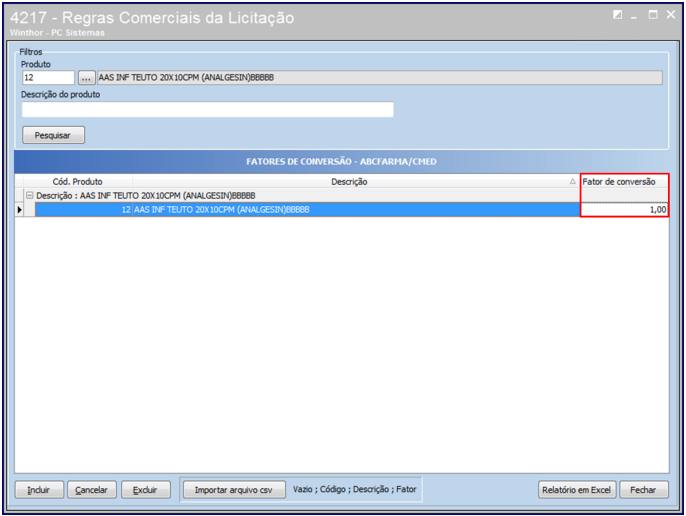
Task: Collapse the Descrição AAS INF TEUTO group
Action: coord(30,196)
